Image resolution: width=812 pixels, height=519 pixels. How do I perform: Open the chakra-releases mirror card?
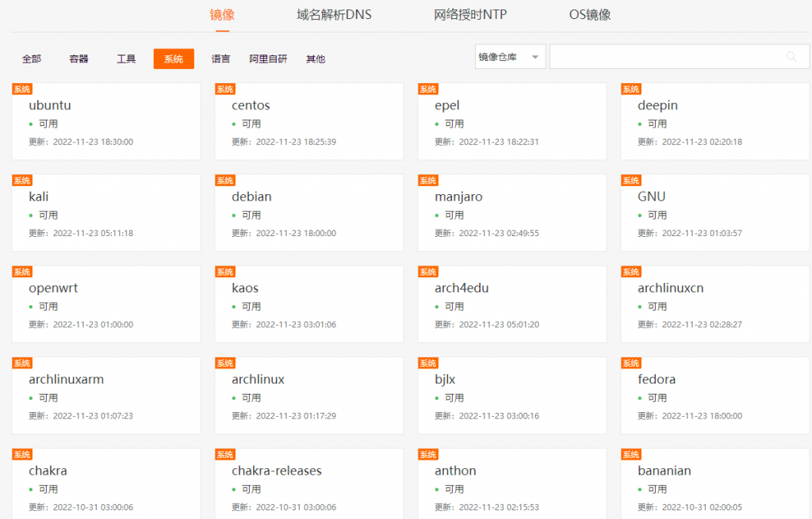309,484
